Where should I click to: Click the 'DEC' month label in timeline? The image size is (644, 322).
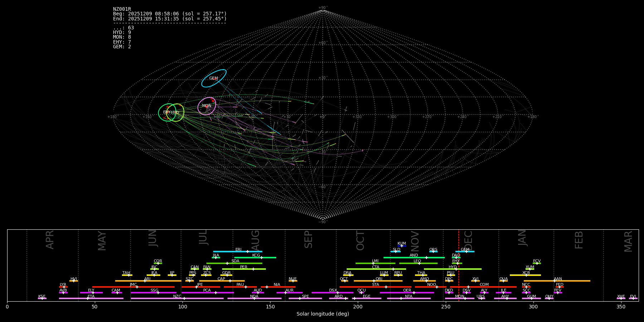pyautogui.click(x=468, y=240)
